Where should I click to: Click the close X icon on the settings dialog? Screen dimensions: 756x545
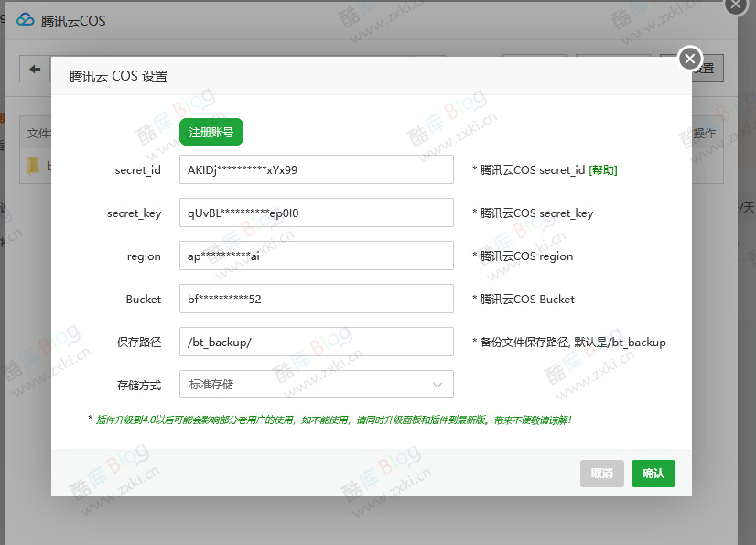click(x=689, y=58)
